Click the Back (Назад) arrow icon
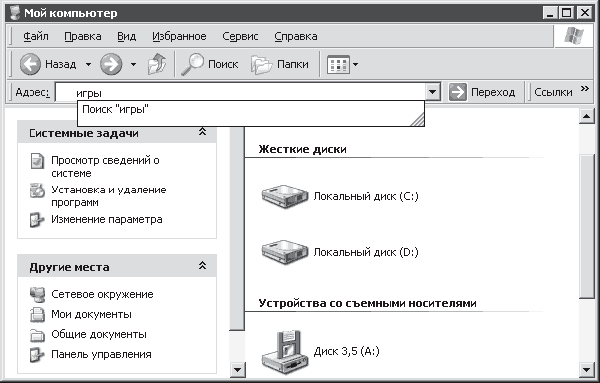 [x=30, y=64]
